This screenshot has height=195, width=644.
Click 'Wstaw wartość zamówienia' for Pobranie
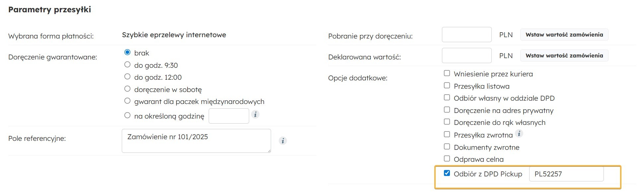tap(564, 35)
